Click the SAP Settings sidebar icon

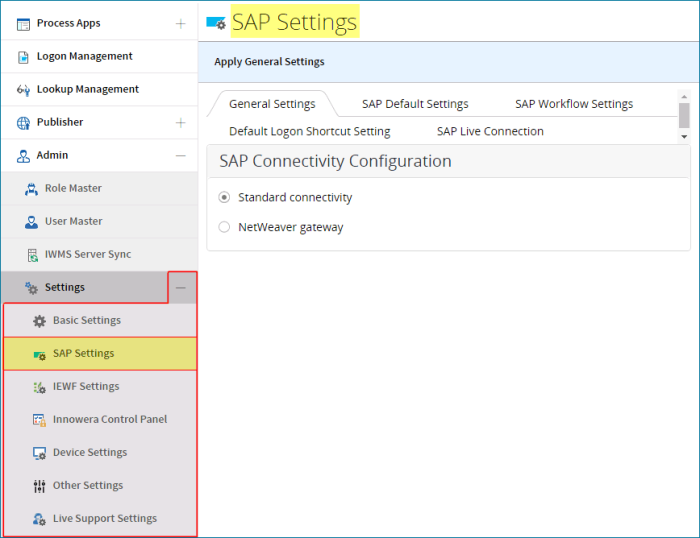point(39,355)
